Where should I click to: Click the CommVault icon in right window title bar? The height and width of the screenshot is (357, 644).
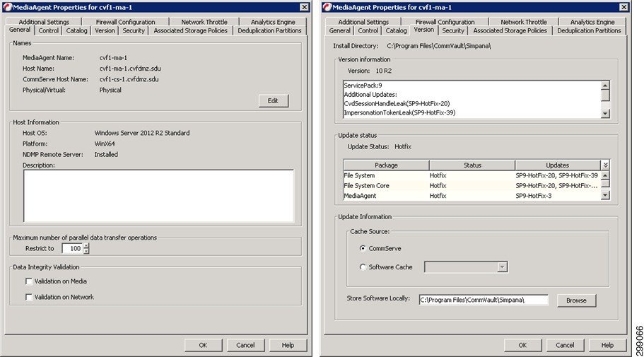[x=327, y=7]
